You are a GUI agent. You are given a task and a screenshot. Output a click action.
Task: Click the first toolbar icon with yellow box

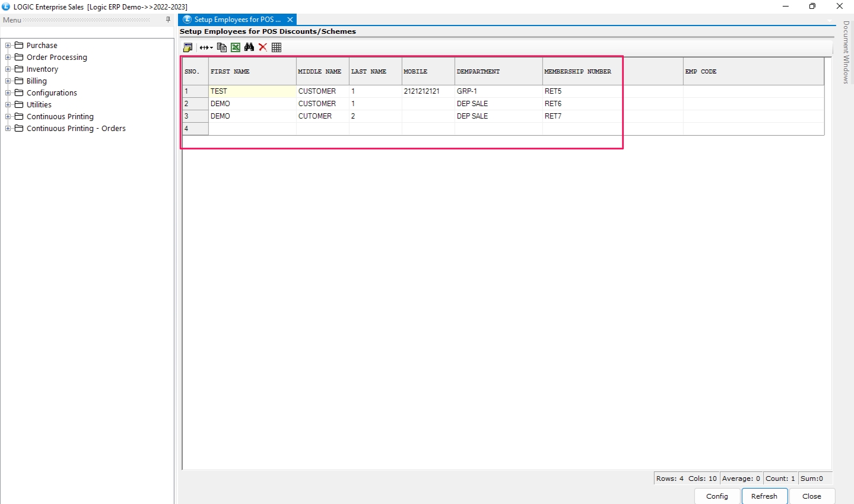[188, 47]
